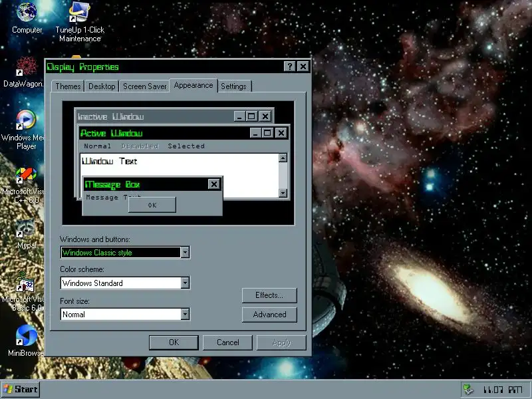Close the Display Properties dialog

tap(303, 66)
